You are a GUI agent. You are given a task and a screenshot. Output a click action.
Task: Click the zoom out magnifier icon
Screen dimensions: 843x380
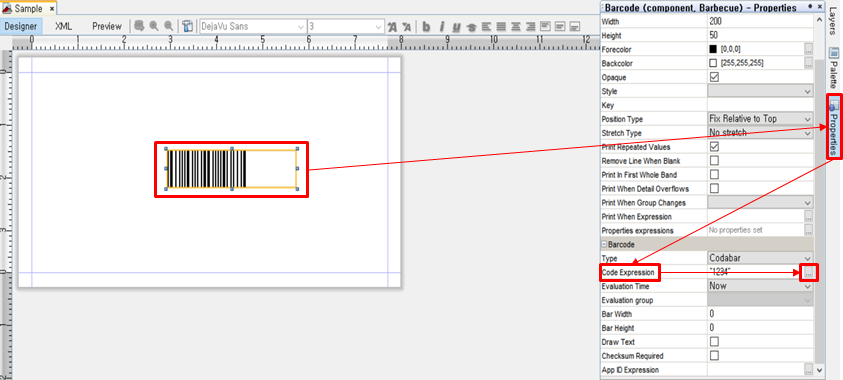pyautogui.click(x=169, y=26)
